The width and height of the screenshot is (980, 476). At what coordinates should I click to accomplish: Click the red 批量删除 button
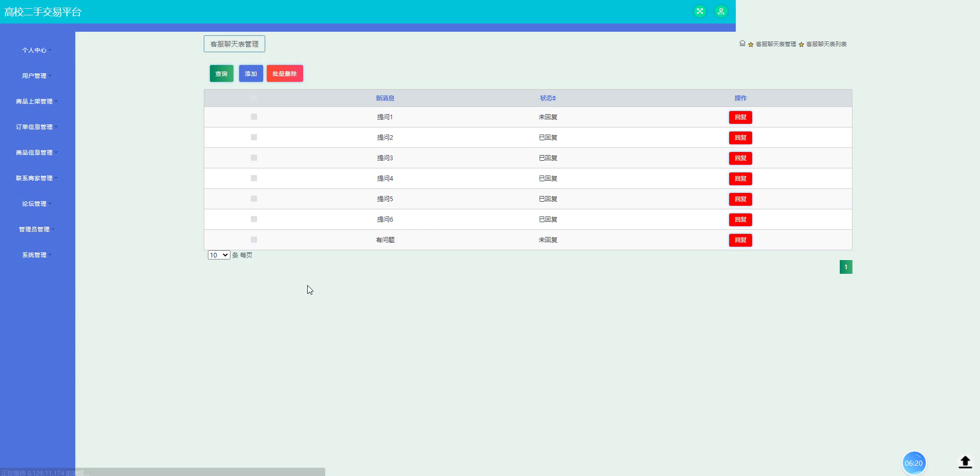[285, 74]
